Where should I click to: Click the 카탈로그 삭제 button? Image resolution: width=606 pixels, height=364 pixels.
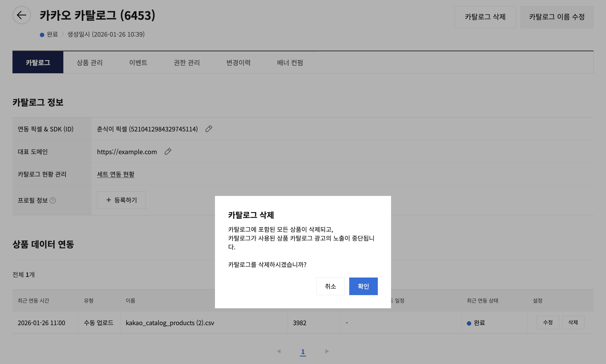[485, 17]
